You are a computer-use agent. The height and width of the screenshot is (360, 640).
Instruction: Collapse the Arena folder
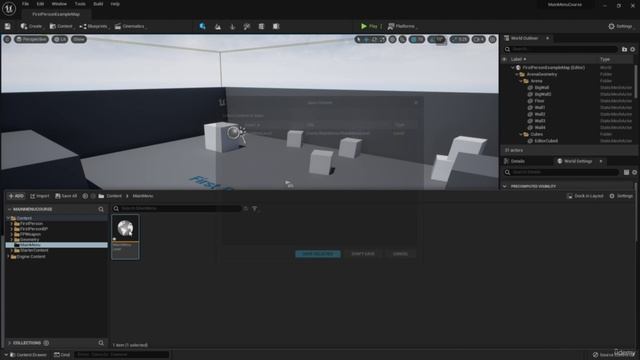point(521,81)
